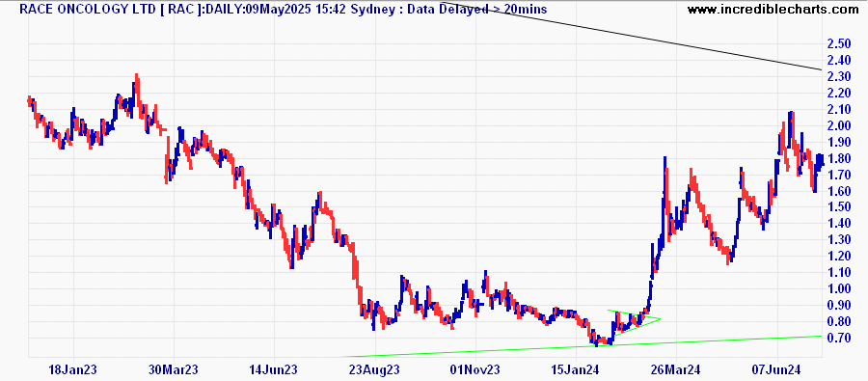This screenshot has height=381, width=868.
Task: Select the 18Jan23 date axis label
Action: pyautogui.click(x=73, y=369)
